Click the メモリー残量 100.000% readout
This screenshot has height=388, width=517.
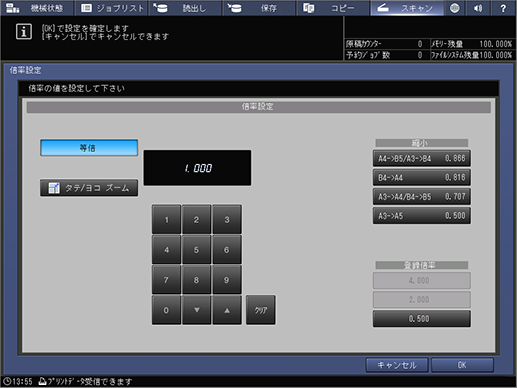click(x=471, y=44)
